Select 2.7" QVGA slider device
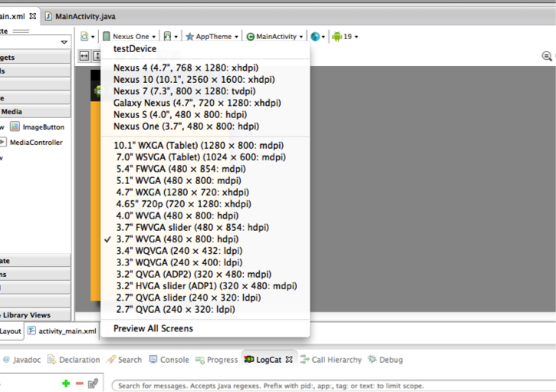This screenshot has height=392, width=556. pos(206,298)
